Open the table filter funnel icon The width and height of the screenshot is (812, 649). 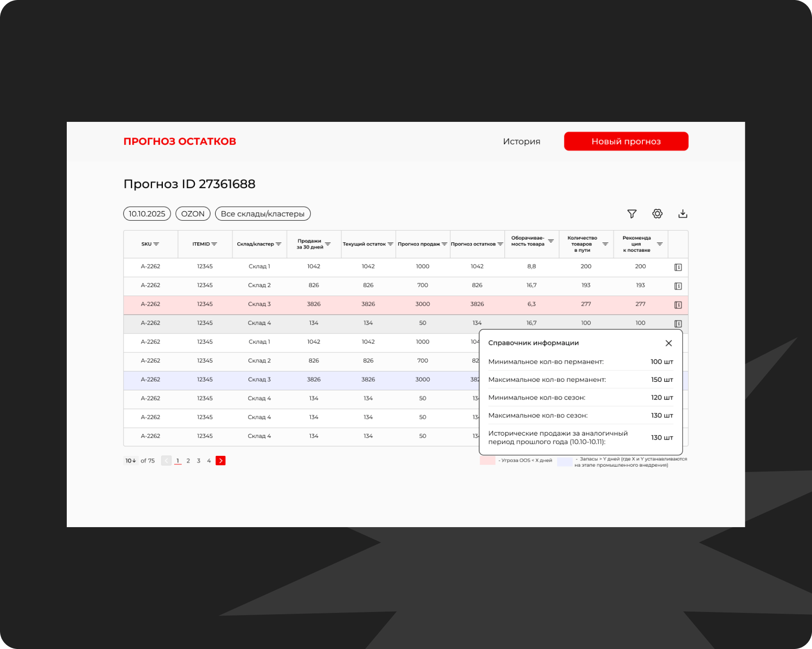coord(632,214)
